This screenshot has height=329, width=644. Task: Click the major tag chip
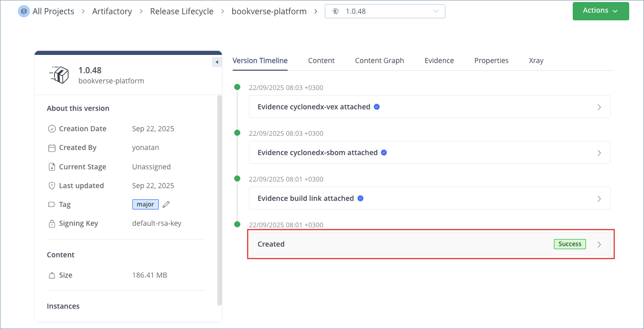click(x=145, y=204)
